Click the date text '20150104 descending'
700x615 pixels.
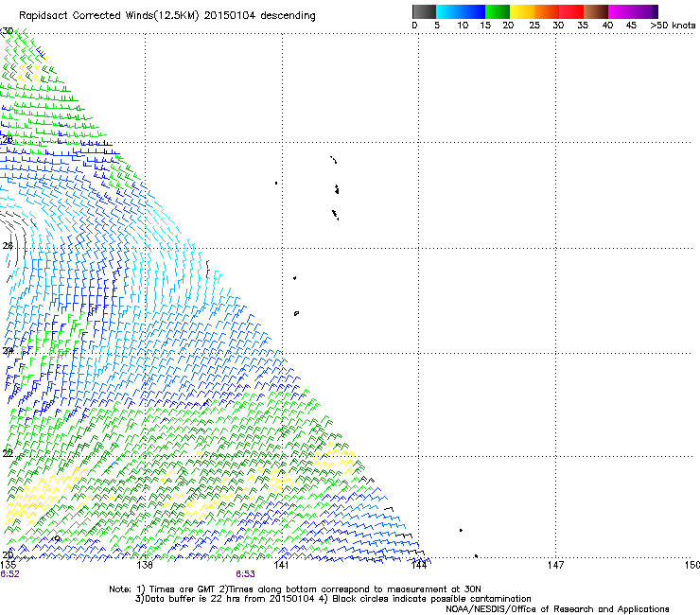click(259, 16)
